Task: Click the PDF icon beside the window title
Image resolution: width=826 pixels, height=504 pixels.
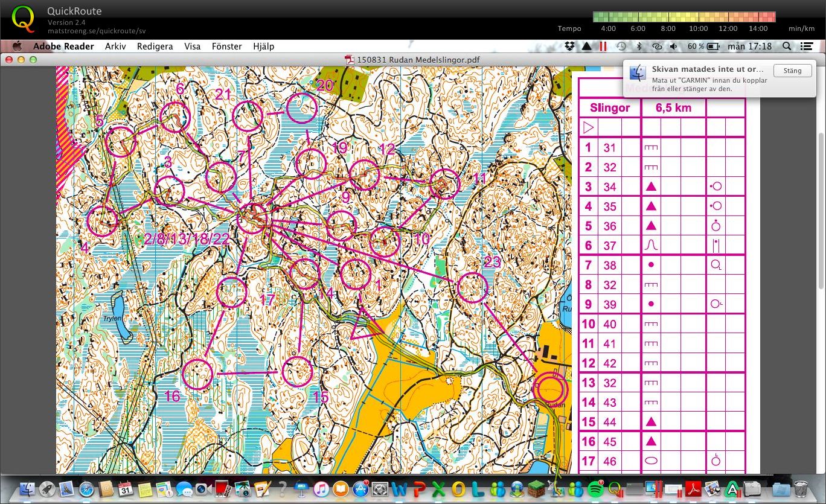Action: (x=349, y=60)
